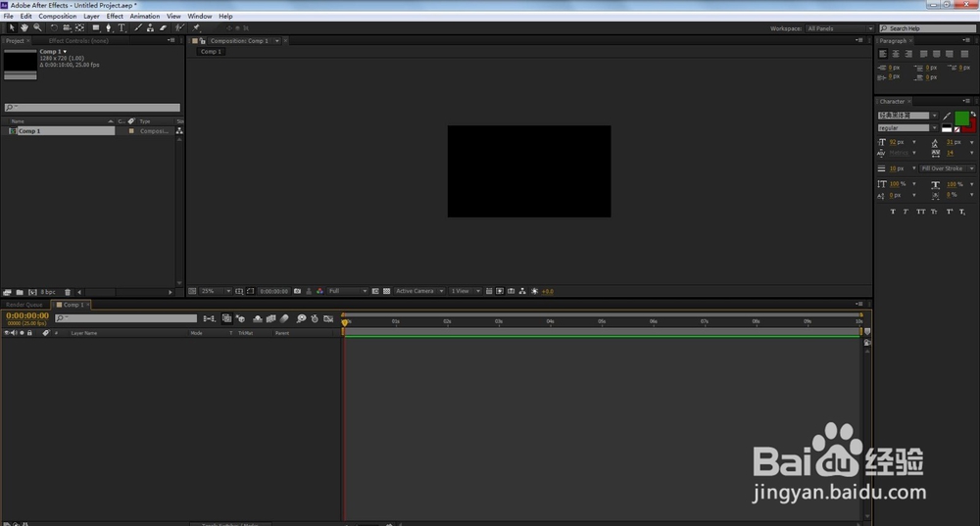Screen dimensions: 980x526
Task: Open the Workspace All Panels dropdown
Action: [x=840, y=28]
